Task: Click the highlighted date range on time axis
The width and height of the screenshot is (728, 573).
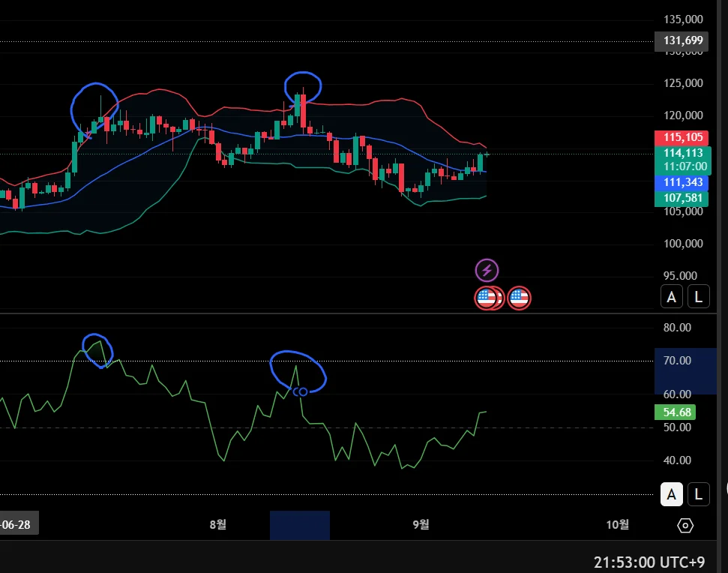Action: click(x=300, y=525)
